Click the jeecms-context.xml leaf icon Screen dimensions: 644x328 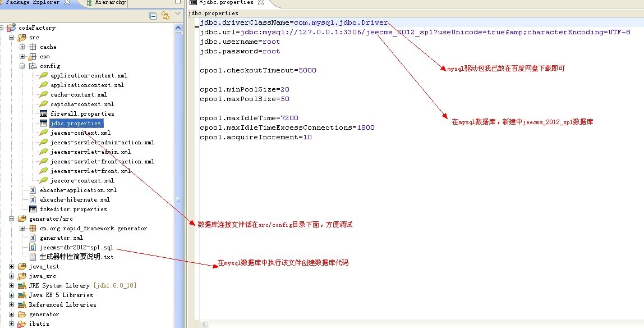click(43, 133)
